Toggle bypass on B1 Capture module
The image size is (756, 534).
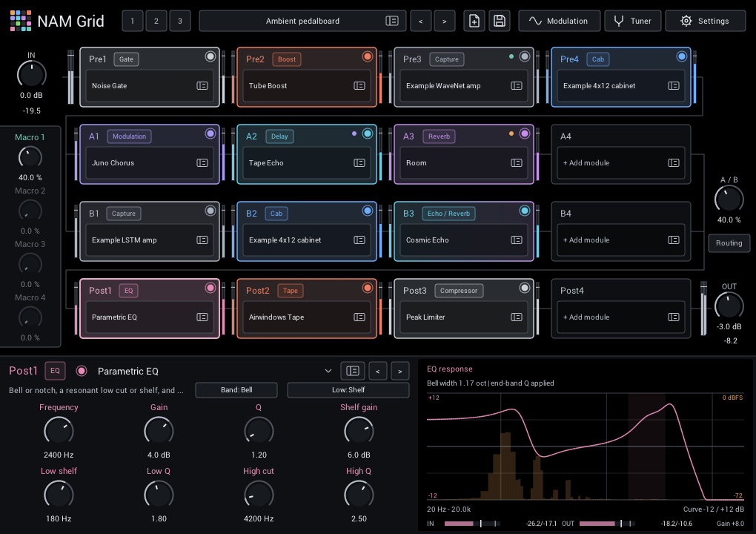[210, 211]
